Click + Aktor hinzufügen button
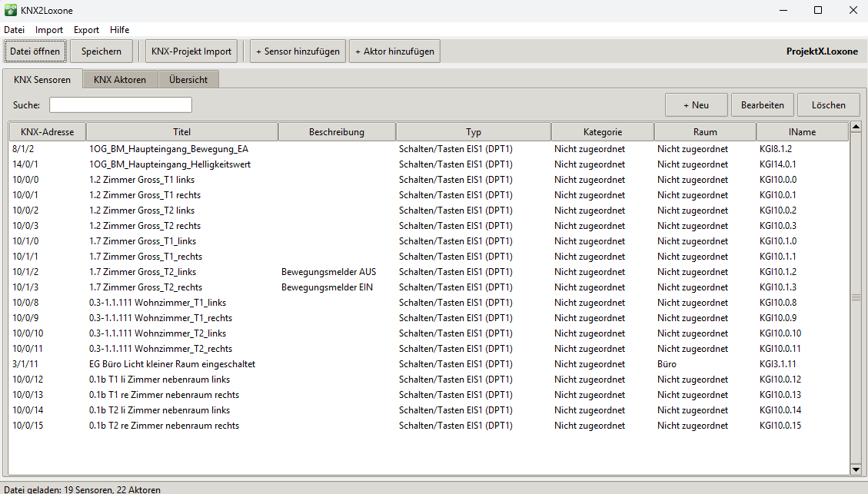Image resolution: width=868 pixels, height=494 pixels. [394, 51]
